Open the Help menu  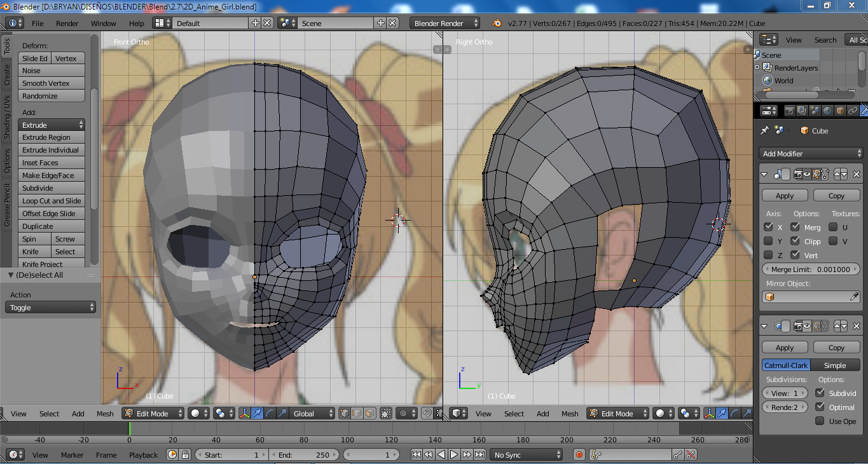point(137,23)
